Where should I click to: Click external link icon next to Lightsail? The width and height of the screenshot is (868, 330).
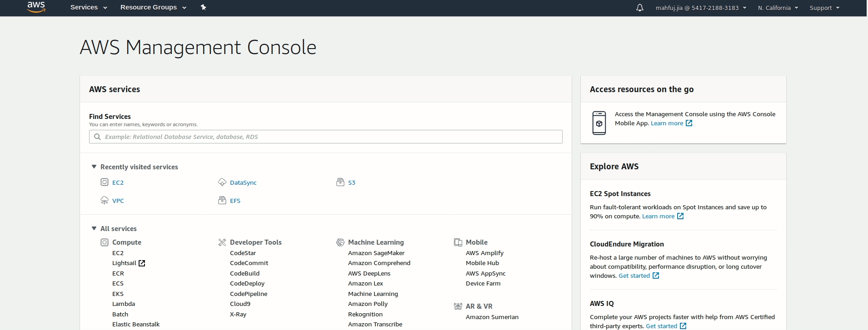[x=142, y=263]
